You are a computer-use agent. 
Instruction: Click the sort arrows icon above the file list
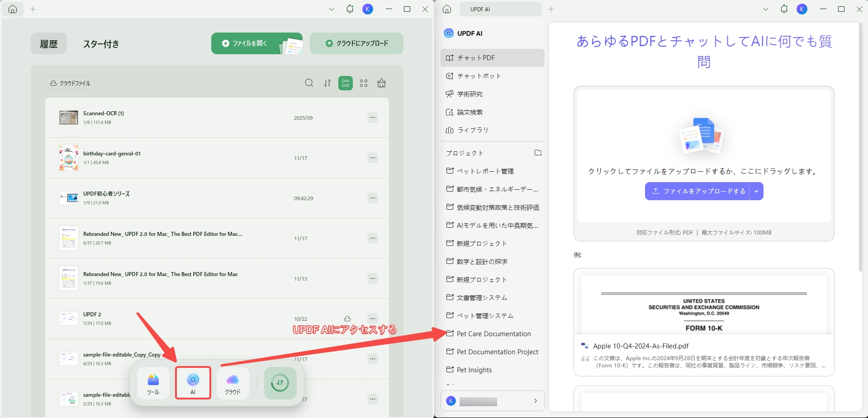click(327, 83)
